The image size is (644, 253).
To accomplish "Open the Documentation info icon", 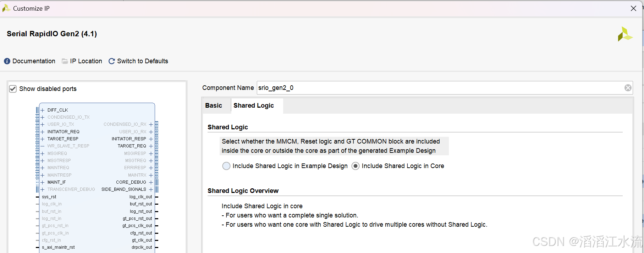I will (7, 61).
